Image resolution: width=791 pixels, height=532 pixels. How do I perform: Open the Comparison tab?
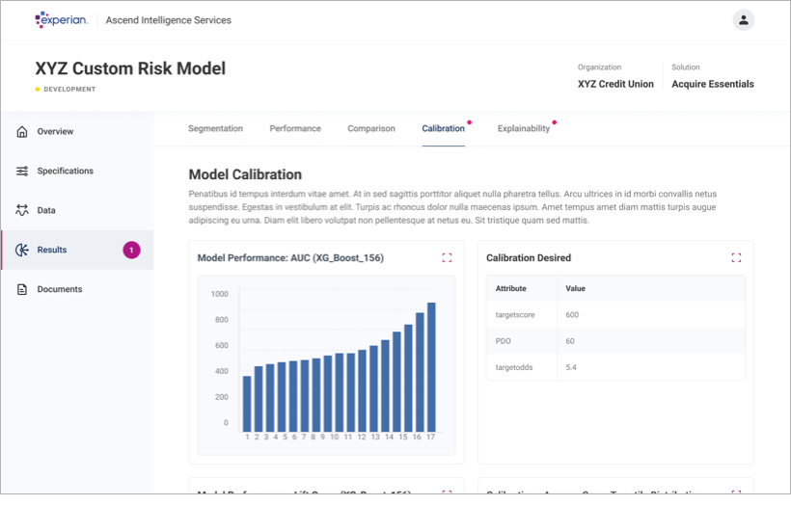[x=371, y=128]
